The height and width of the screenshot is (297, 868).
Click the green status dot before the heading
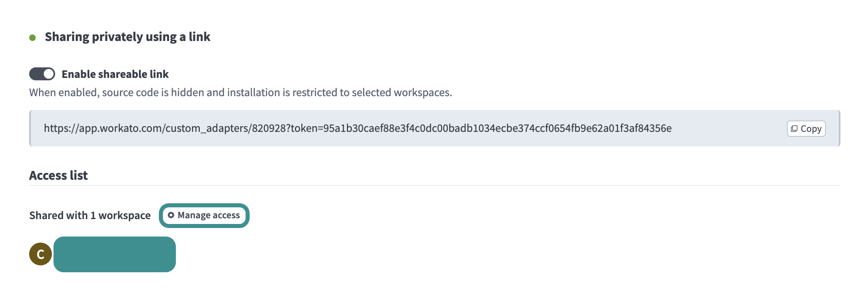coord(32,37)
